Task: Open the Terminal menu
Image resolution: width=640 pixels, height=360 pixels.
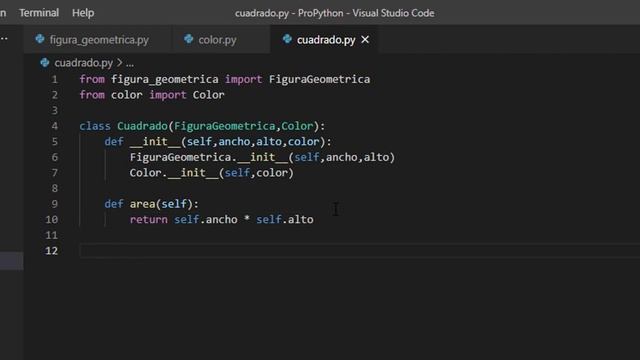Action: point(39,13)
